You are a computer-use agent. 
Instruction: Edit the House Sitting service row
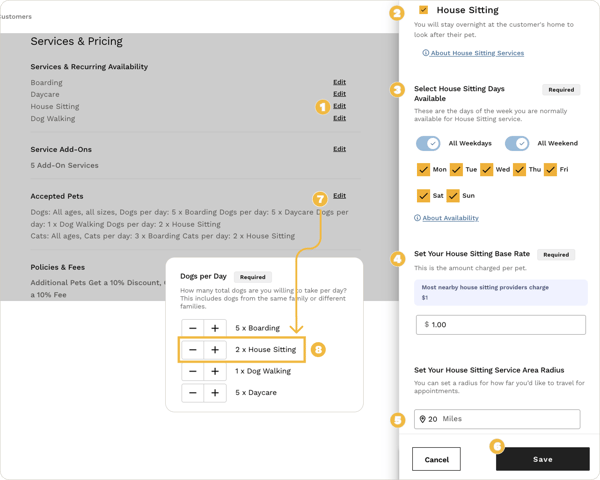(339, 106)
